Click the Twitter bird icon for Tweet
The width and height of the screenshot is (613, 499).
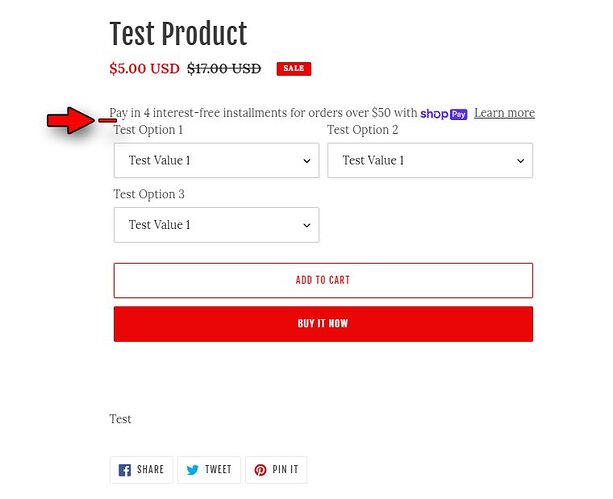click(193, 470)
